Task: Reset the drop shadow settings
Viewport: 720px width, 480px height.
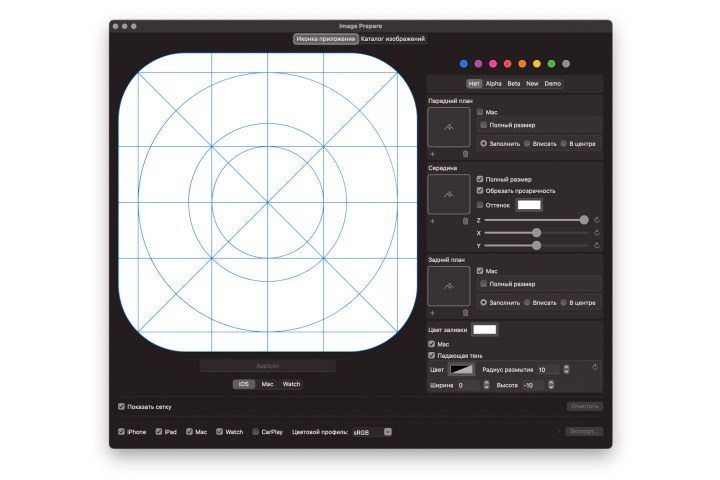Action: 595,367
